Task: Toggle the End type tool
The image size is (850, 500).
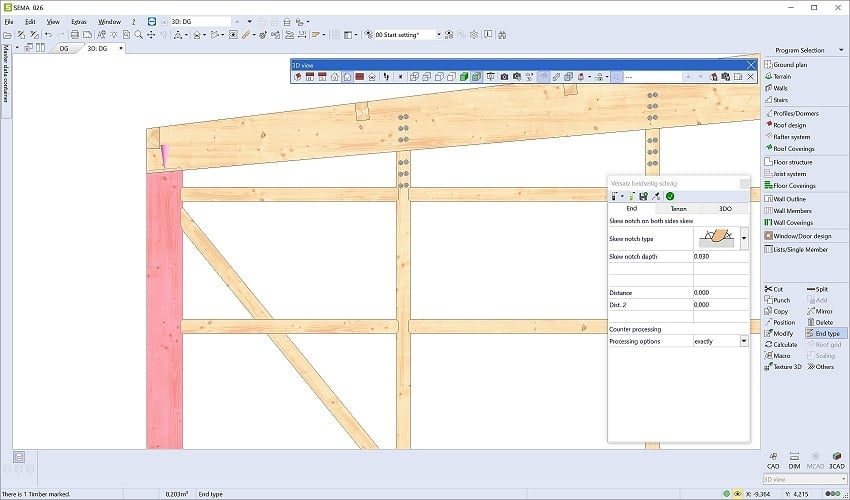Action: click(x=821, y=333)
